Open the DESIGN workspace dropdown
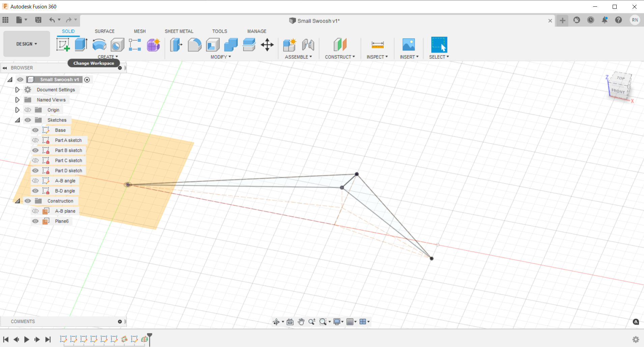This screenshot has height=347, width=644. 27,44
